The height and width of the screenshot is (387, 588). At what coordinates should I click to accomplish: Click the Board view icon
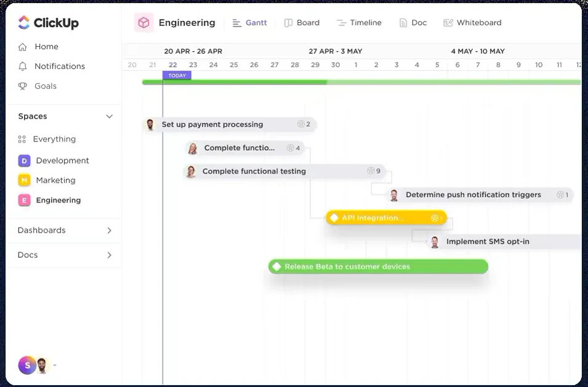(288, 23)
